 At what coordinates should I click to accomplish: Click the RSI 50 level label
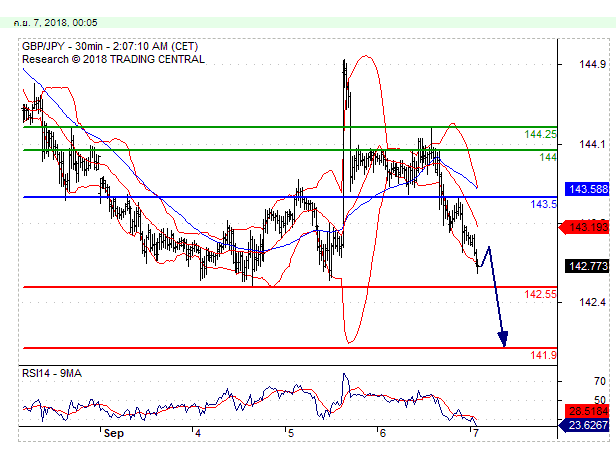pos(600,400)
